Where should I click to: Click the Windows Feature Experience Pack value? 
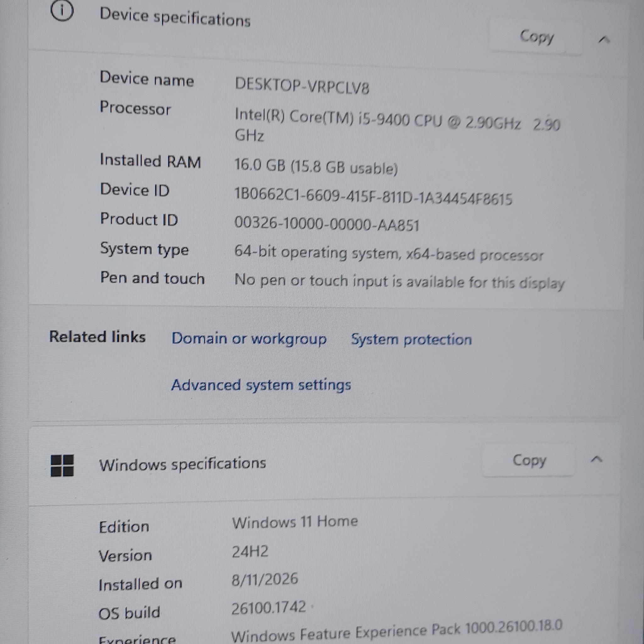tap(397, 631)
